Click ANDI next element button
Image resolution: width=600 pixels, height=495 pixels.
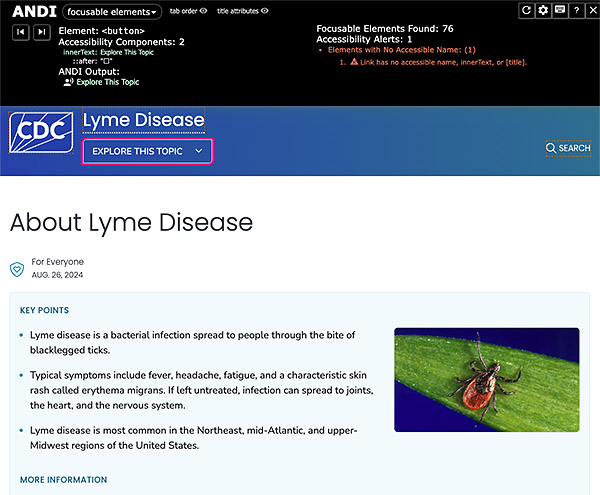[x=41, y=32]
